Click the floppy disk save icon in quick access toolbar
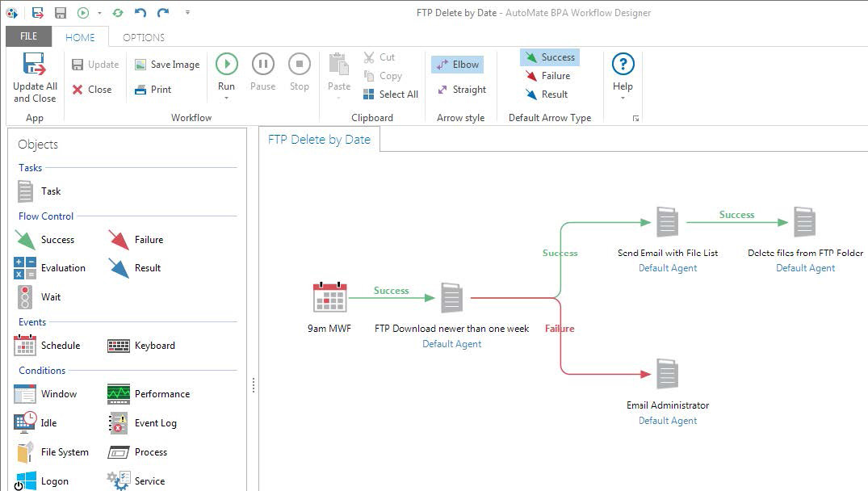 click(x=61, y=13)
